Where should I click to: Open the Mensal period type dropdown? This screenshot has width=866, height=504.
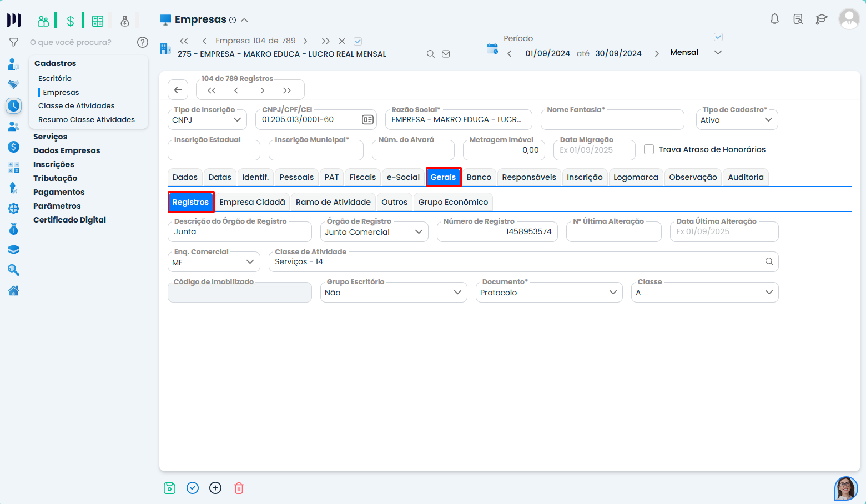coord(696,53)
